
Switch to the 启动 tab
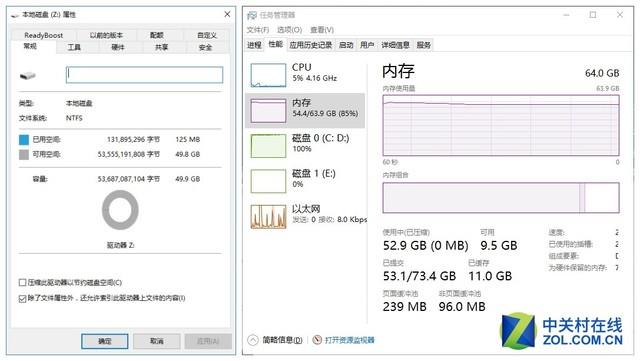(x=346, y=45)
